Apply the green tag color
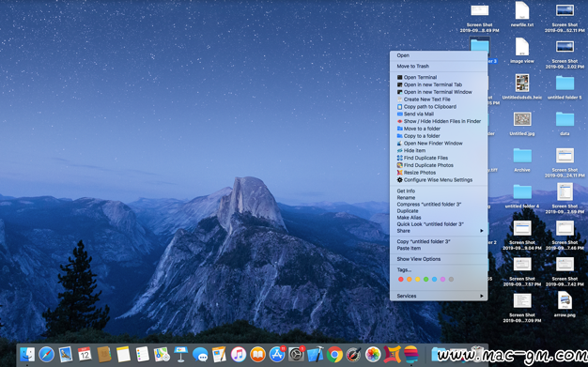This screenshot has width=588, height=367. point(426,280)
